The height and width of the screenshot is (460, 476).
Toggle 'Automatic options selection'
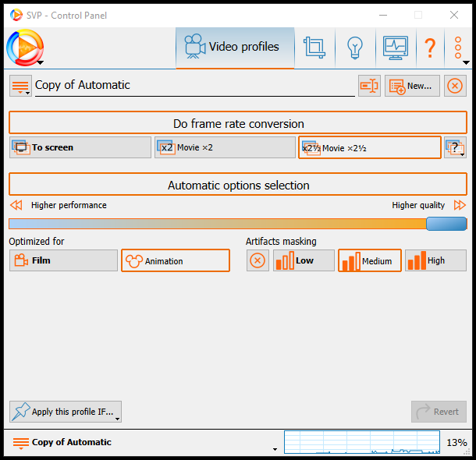pos(238,184)
